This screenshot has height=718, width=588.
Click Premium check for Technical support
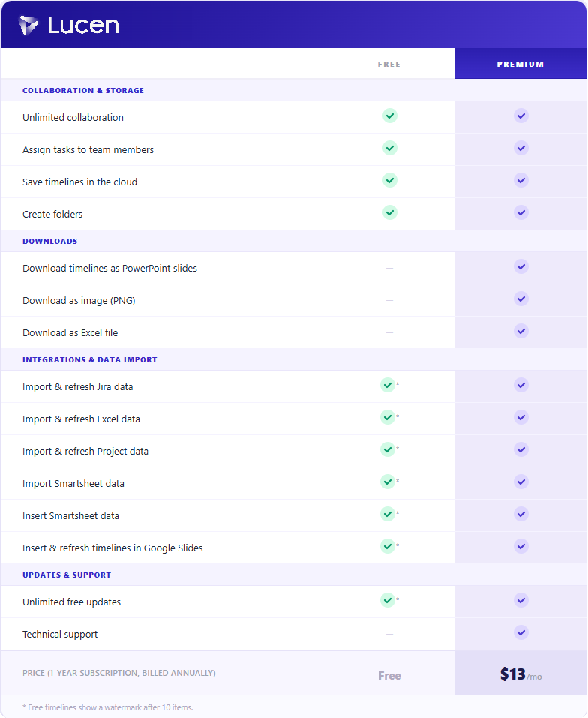pyautogui.click(x=520, y=632)
